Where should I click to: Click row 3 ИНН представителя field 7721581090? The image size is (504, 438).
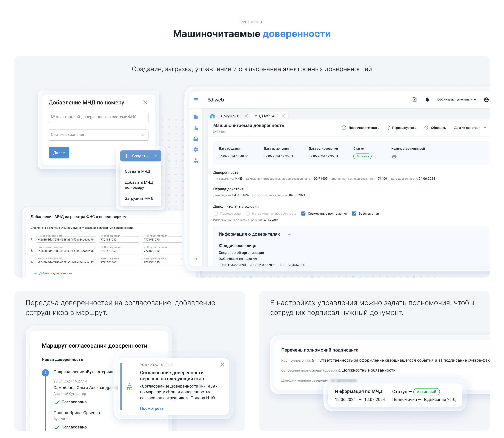click(162, 262)
